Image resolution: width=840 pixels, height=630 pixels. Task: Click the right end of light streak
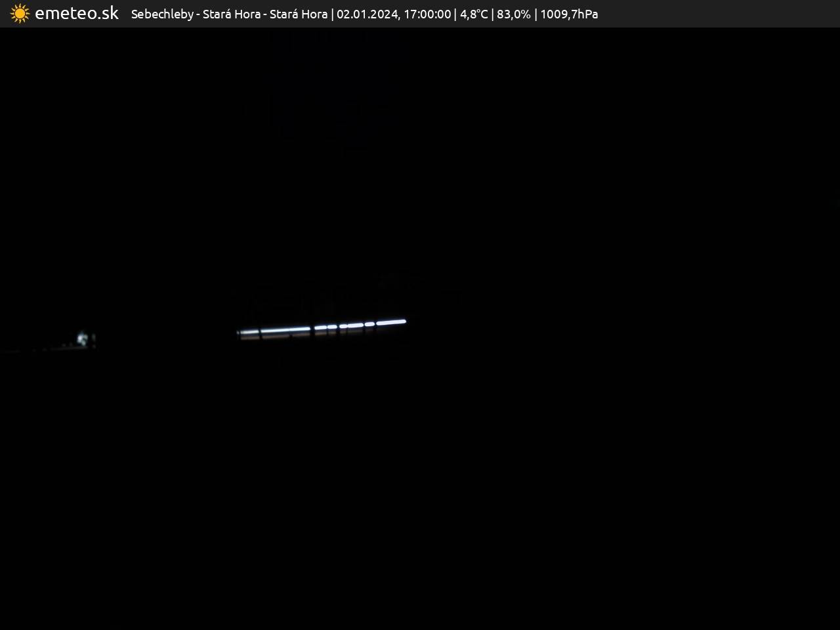pos(402,322)
